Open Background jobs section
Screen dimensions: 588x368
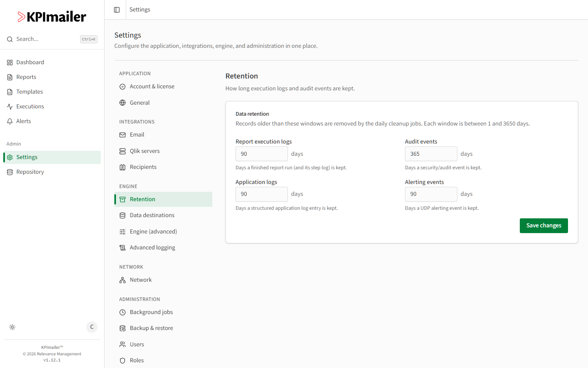(x=163, y=312)
